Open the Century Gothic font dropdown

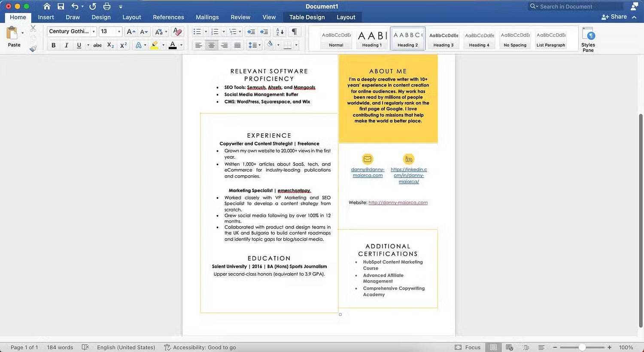pos(94,31)
